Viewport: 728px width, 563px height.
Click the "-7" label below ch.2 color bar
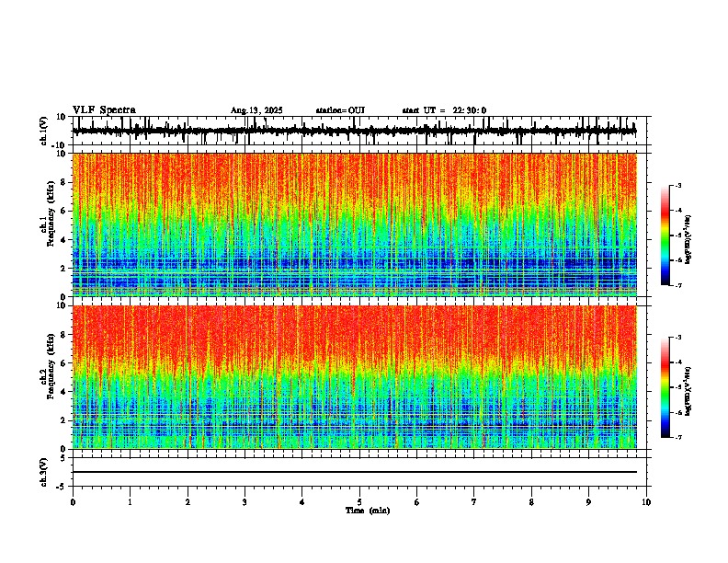coord(677,437)
